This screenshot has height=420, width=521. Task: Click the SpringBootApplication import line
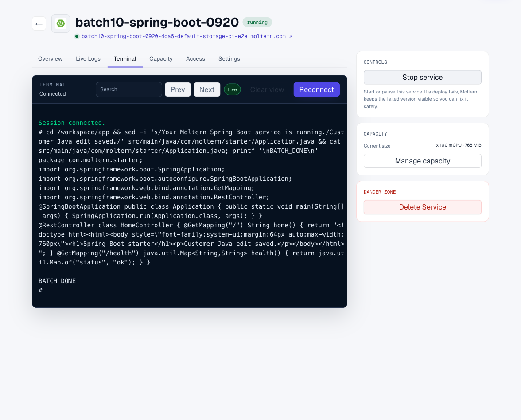point(165,179)
